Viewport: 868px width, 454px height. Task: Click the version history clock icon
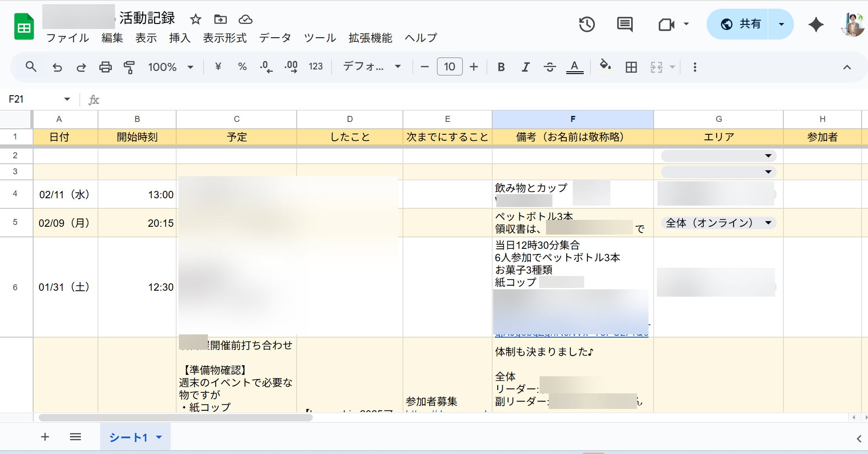586,24
